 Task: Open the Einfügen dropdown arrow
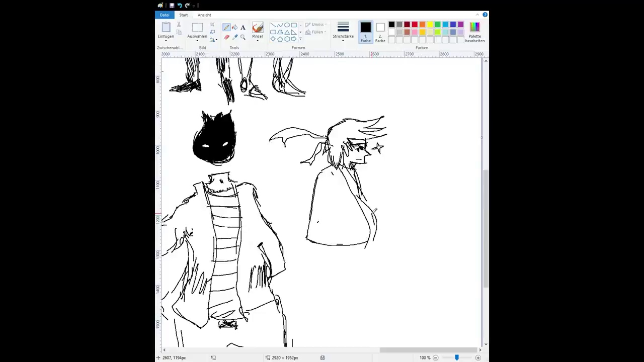click(166, 41)
